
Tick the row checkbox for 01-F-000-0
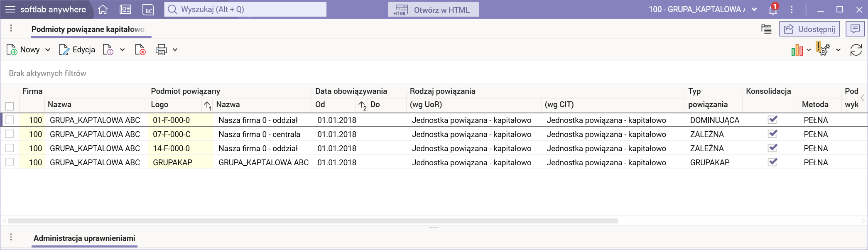click(10, 120)
